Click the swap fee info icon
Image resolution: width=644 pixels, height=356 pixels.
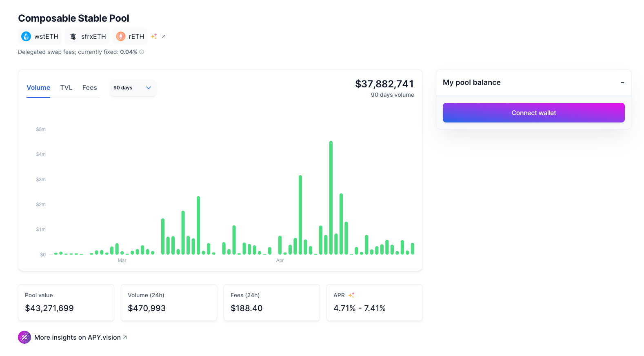142,52
